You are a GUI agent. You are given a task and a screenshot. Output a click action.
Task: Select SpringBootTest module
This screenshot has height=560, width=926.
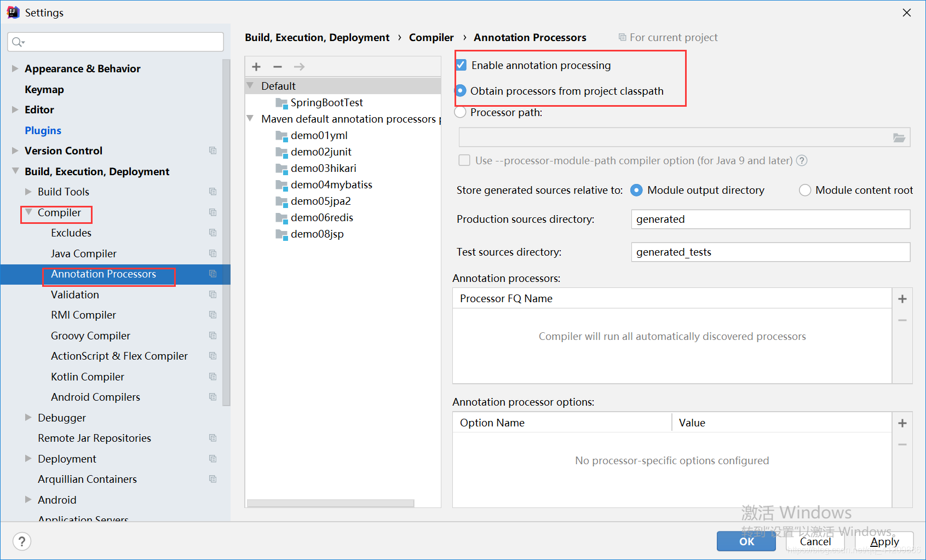(x=326, y=102)
